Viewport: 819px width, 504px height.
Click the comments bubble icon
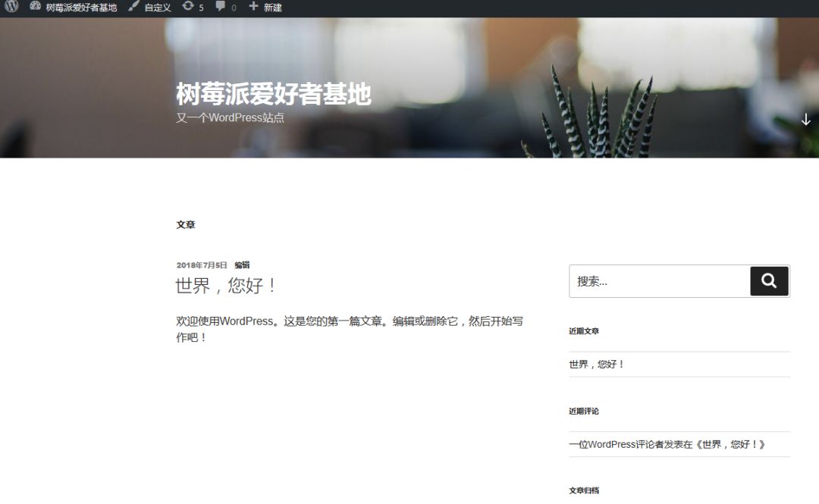pyautogui.click(x=221, y=6)
